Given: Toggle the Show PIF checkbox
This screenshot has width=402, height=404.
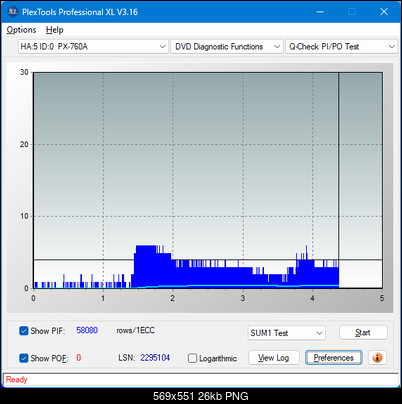Looking at the screenshot, I should click(x=24, y=331).
